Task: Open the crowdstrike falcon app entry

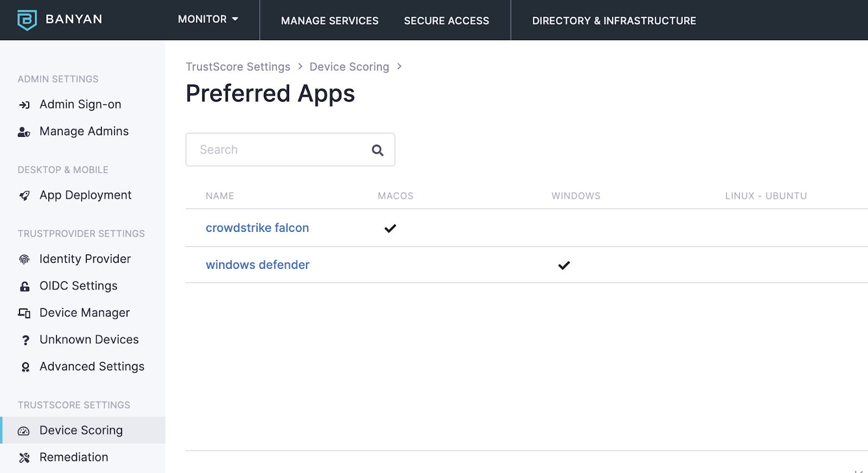Action: [257, 228]
